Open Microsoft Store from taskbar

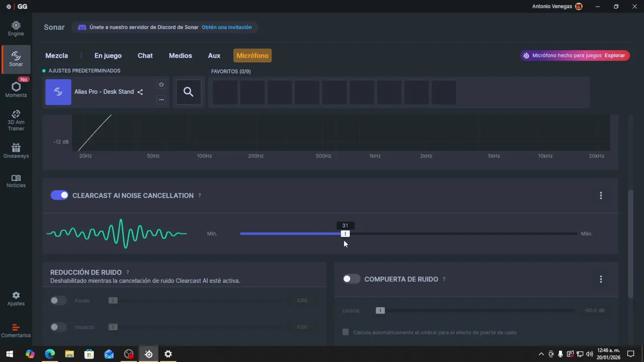pyautogui.click(x=89, y=354)
